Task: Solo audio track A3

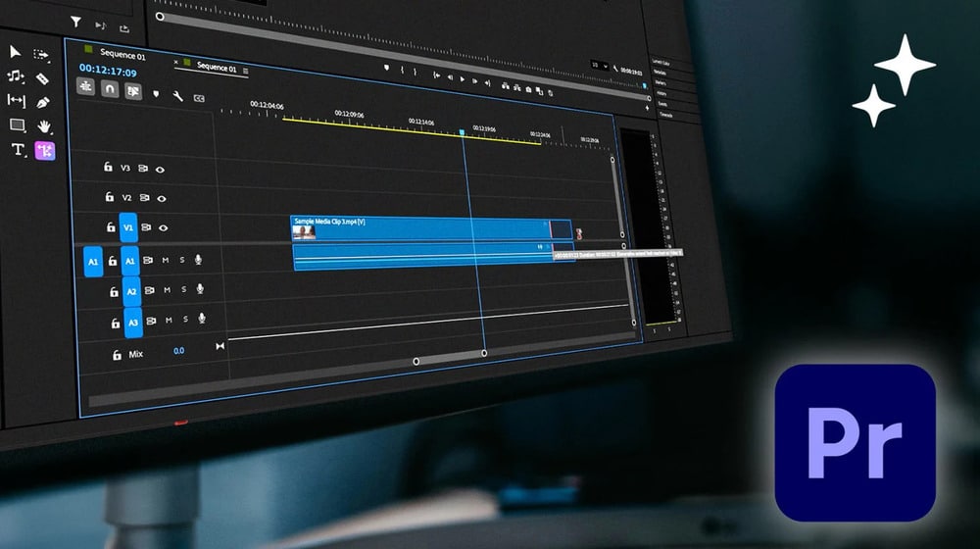Action: [183, 320]
